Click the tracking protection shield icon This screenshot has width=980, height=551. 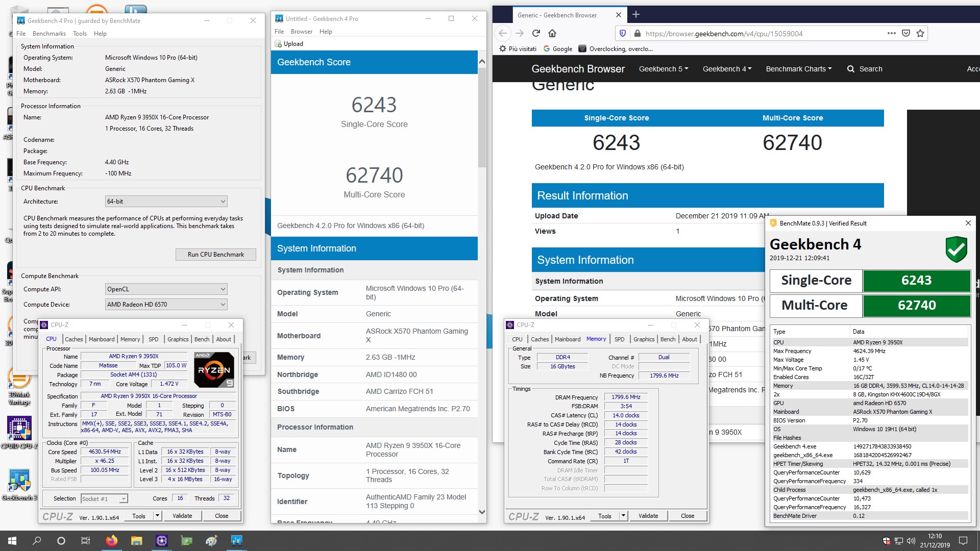point(623,33)
